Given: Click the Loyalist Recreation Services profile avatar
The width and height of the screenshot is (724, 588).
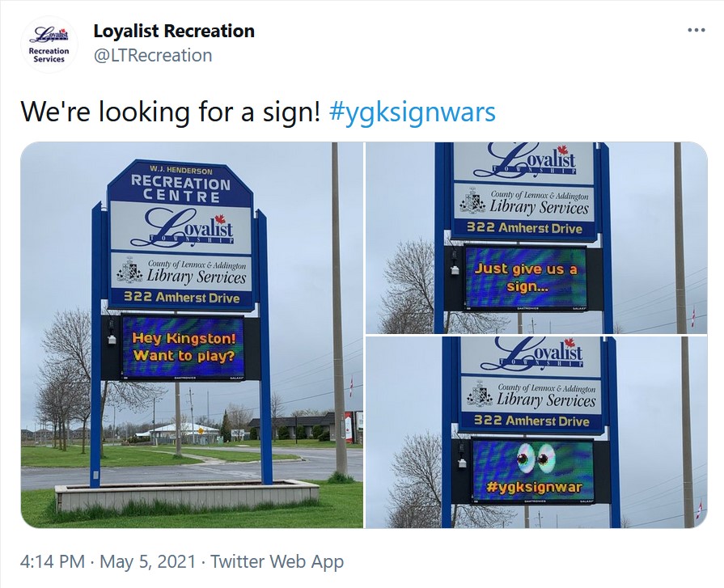Looking at the screenshot, I should tap(49, 44).
